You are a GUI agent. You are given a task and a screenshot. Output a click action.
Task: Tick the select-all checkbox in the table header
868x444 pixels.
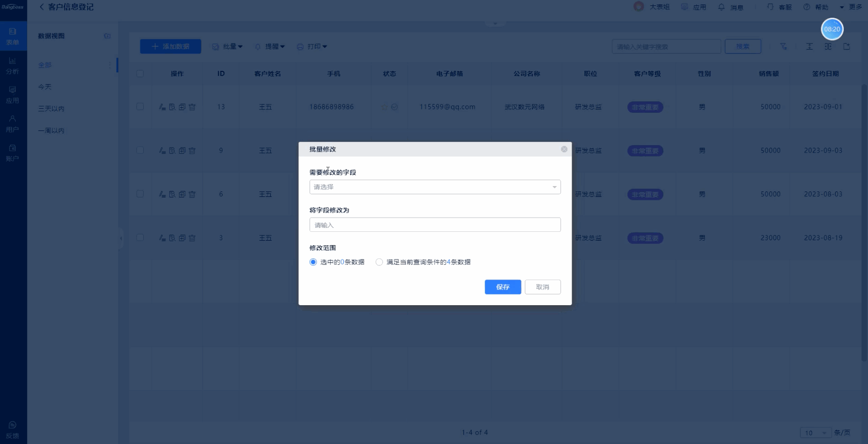click(x=140, y=73)
